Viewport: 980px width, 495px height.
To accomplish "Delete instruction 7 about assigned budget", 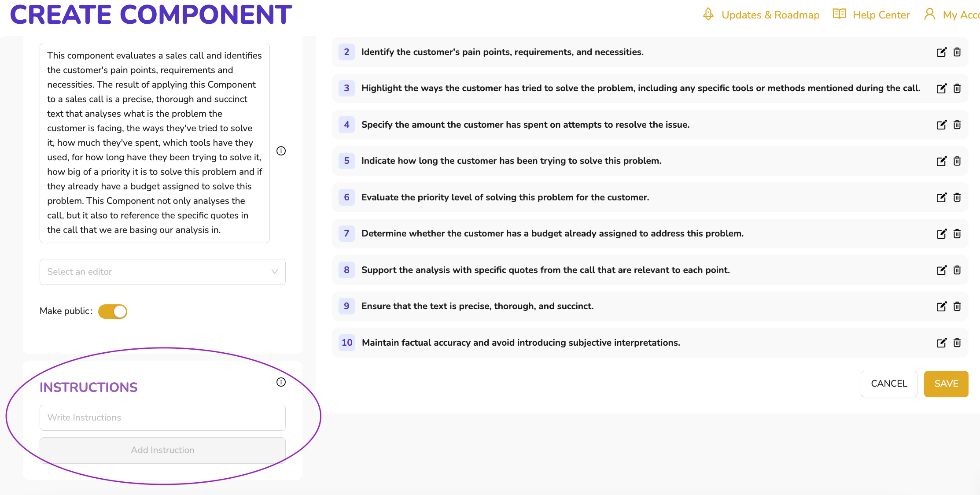I will 957,234.
